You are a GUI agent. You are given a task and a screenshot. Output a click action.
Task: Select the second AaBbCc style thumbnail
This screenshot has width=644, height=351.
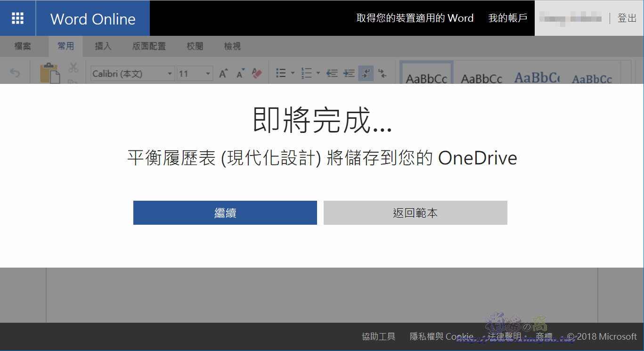481,78
